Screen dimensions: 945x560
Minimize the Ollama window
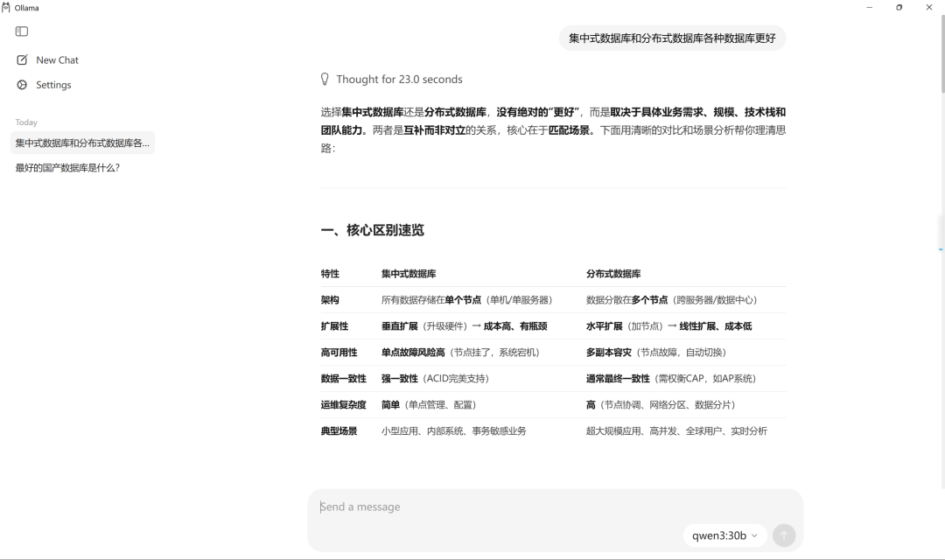click(870, 7)
